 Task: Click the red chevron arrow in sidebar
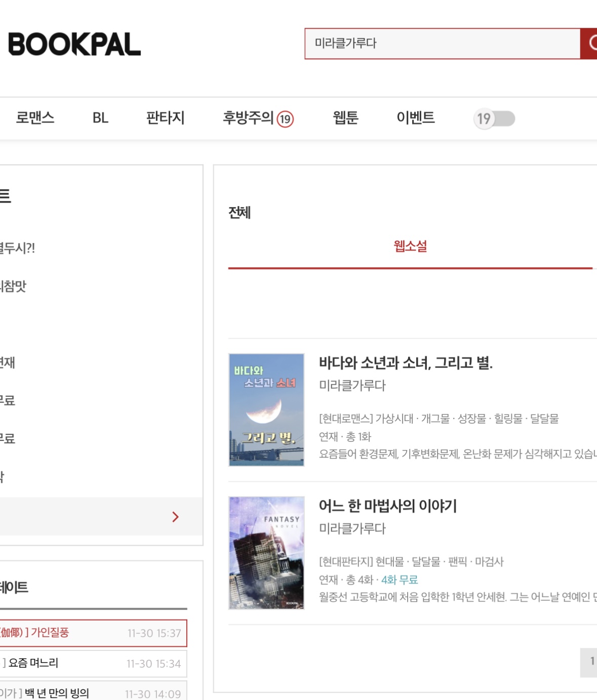tap(175, 517)
